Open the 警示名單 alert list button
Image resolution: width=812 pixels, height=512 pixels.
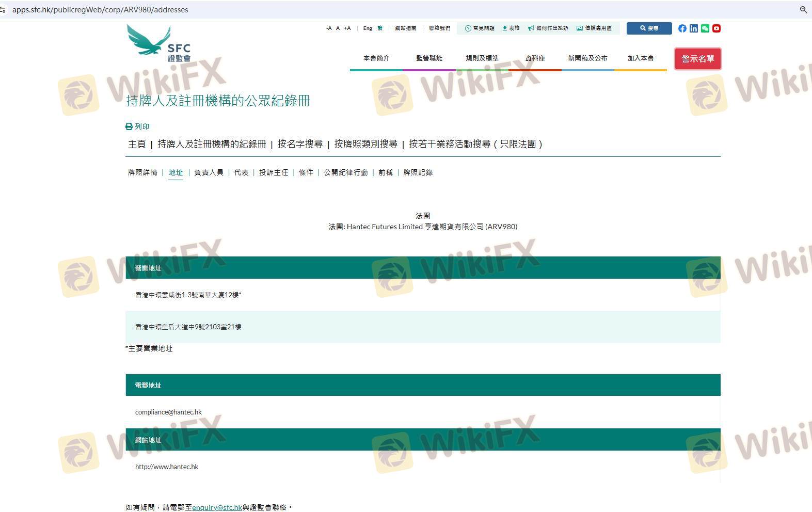coord(698,59)
